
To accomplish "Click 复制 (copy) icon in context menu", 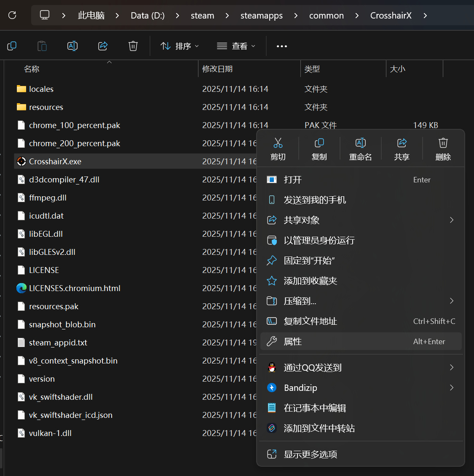I will tap(319, 143).
